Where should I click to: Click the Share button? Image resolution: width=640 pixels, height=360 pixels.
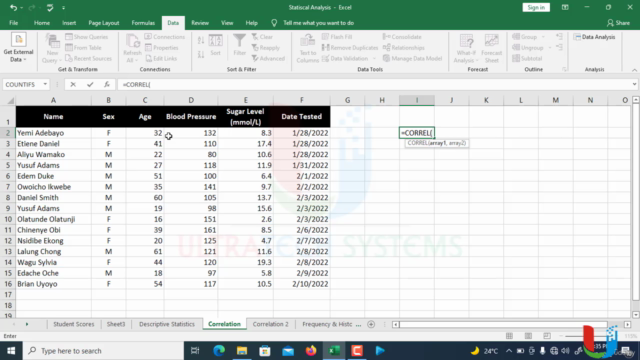[x=618, y=23]
